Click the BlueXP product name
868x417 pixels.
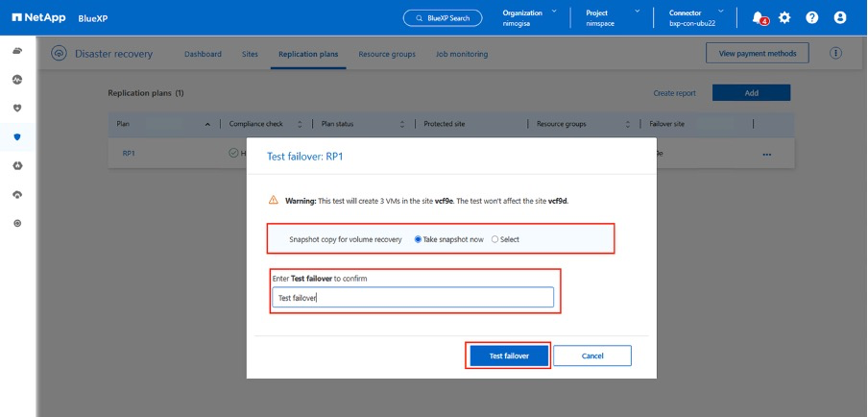[93, 18]
